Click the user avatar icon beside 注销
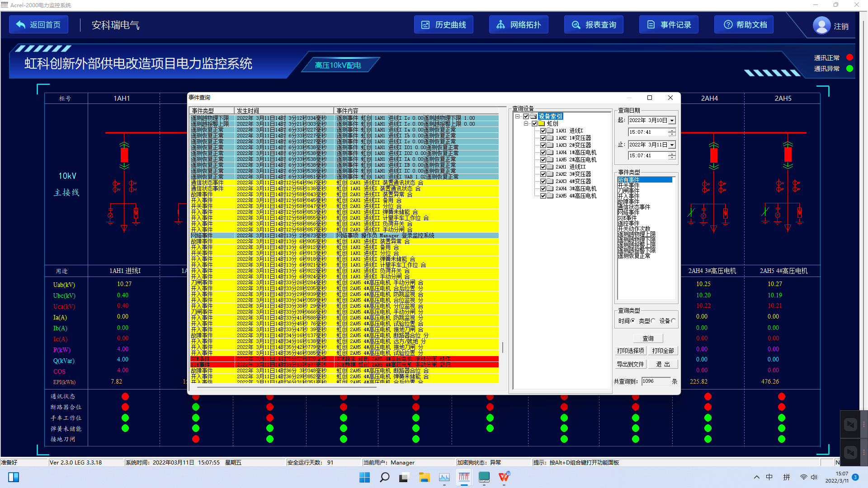This screenshot has width=868, height=488. coord(821,25)
